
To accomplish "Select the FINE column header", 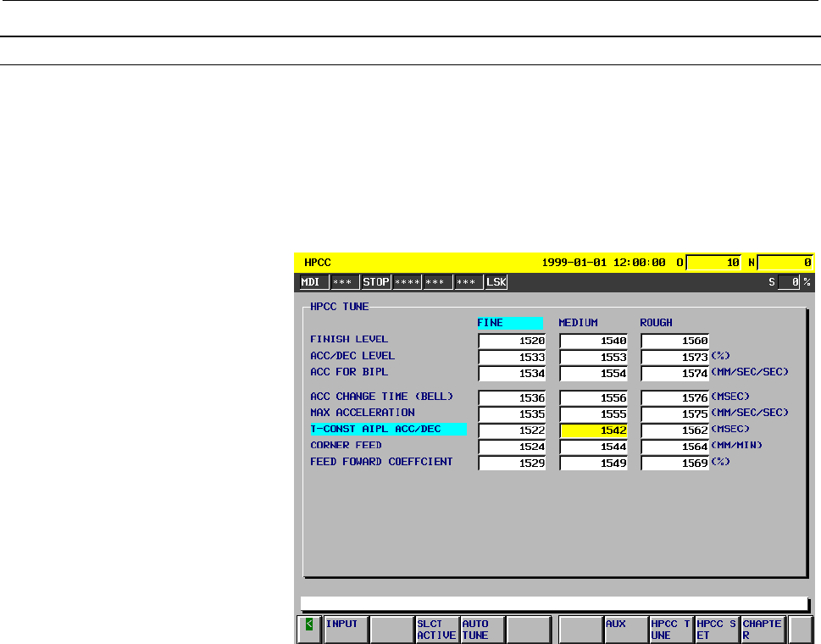I will coord(510,323).
